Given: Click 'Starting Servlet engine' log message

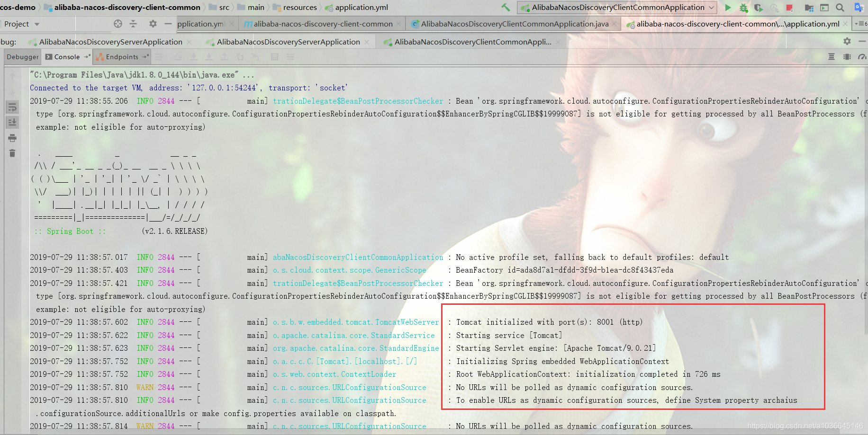Looking at the screenshot, I should pyautogui.click(x=556, y=348).
